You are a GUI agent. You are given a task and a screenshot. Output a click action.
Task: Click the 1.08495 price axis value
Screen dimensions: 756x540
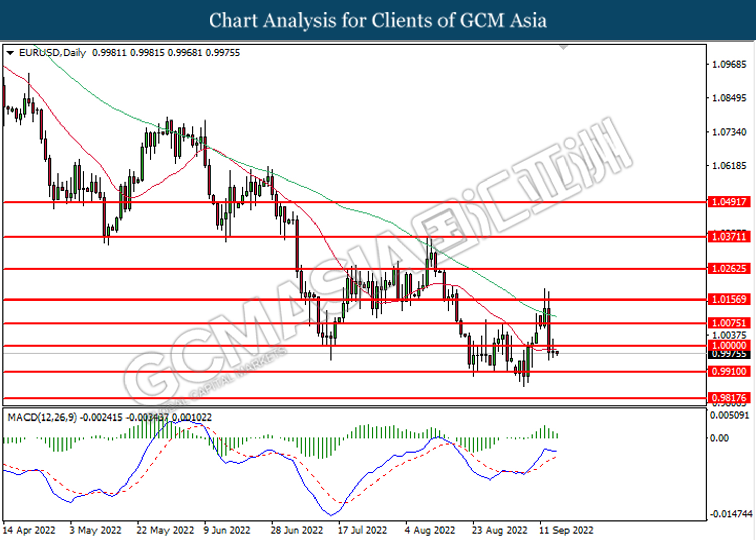coord(729,98)
